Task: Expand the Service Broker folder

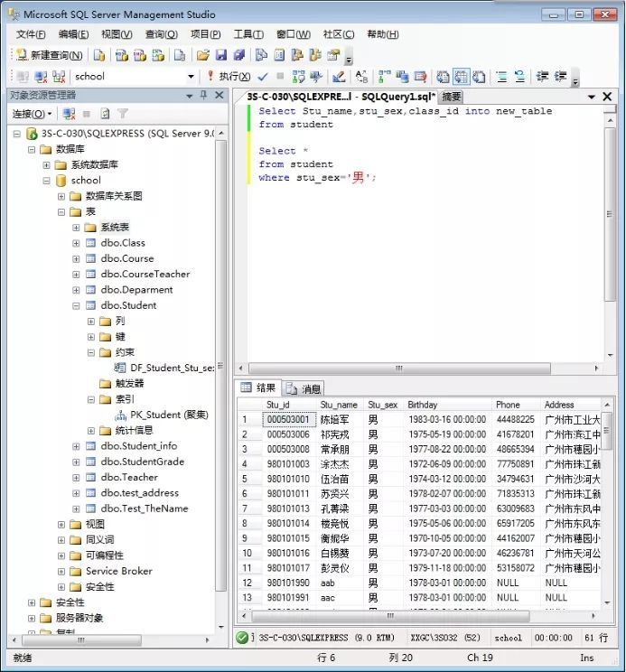Action: 61,571
